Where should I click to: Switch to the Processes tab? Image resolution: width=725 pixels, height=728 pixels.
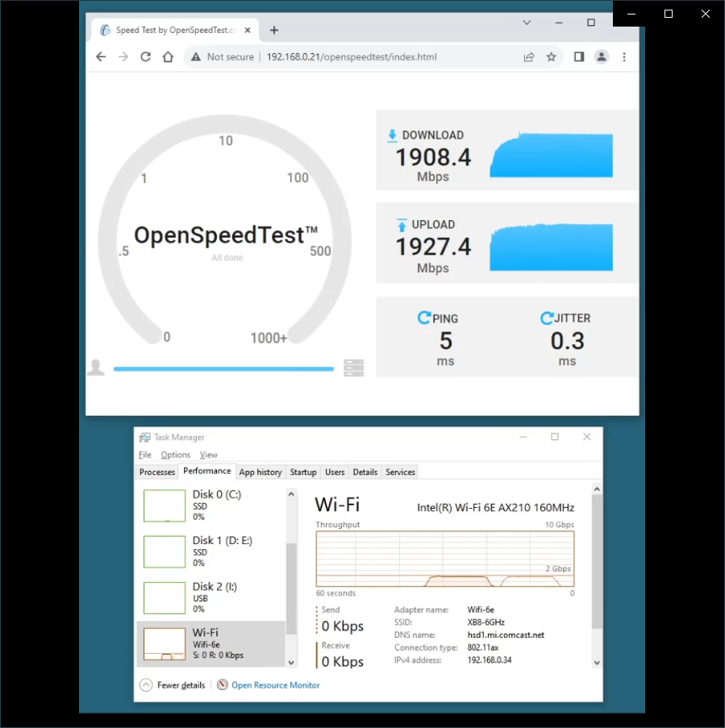(157, 472)
